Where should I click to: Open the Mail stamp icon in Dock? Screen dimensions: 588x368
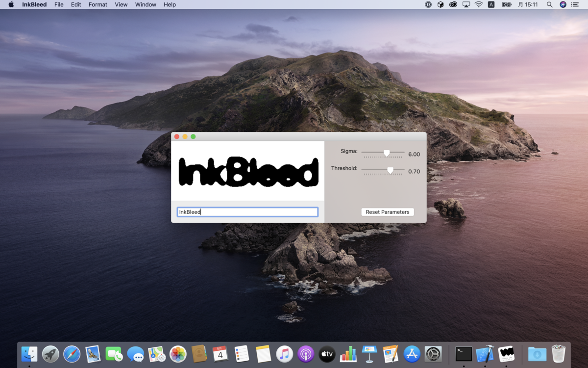(93, 354)
